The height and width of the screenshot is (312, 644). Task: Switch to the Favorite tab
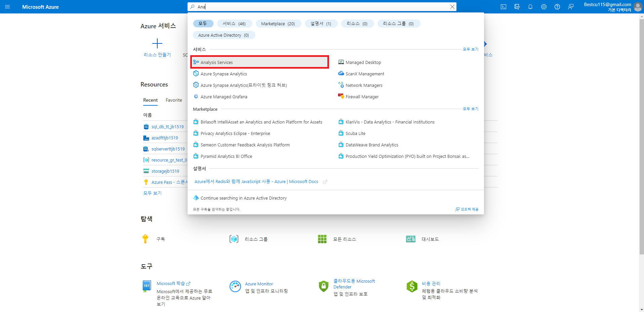point(174,100)
